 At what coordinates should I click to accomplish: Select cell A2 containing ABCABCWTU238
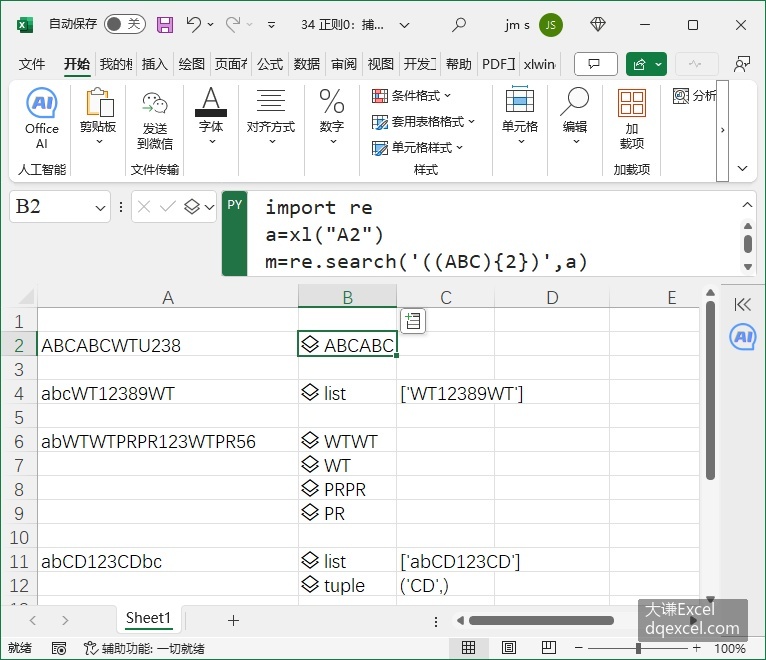pyautogui.click(x=168, y=345)
